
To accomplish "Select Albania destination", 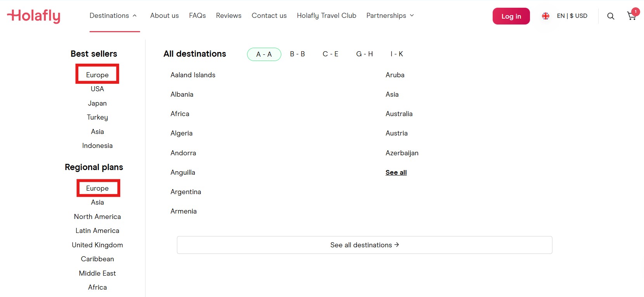I will coord(182,94).
